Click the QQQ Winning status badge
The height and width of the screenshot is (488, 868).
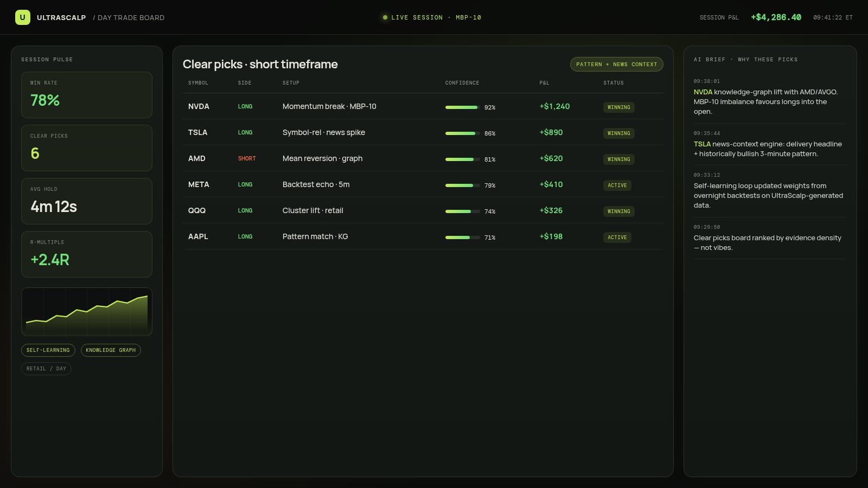(x=619, y=211)
